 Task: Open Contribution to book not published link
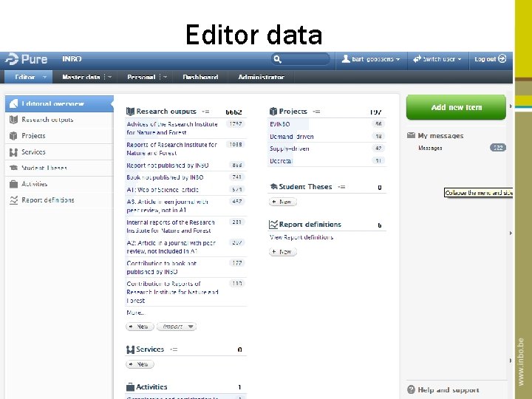(x=162, y=267)
